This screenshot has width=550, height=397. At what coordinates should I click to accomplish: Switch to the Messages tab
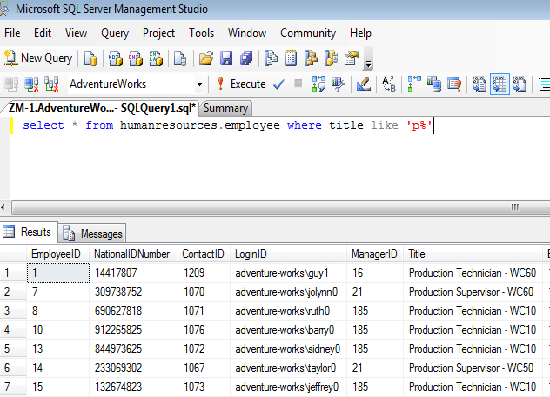pos(93,234)
